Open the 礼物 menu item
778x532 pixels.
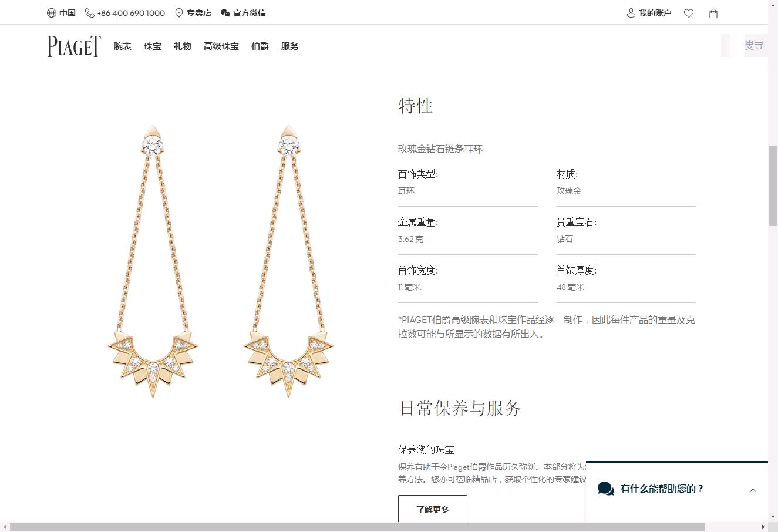coord(183,46)
